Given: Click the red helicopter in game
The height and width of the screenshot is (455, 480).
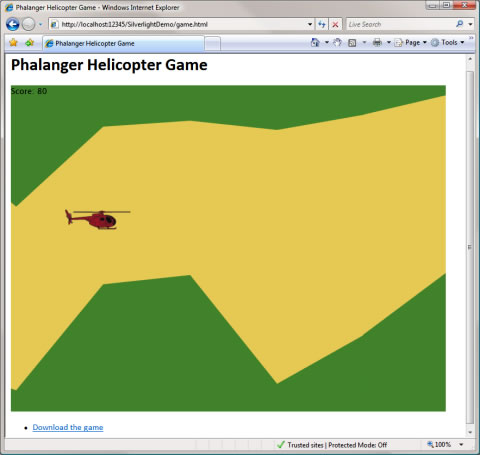Looking at the screenshot, I should point(97,219).
